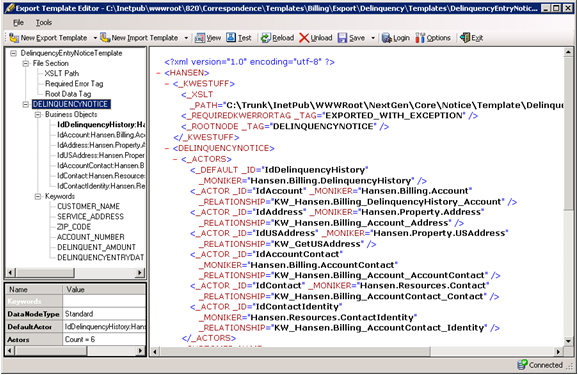Select the XSLT Path tree item
Viewport: 578px width, 375px height.
[62, 74]
